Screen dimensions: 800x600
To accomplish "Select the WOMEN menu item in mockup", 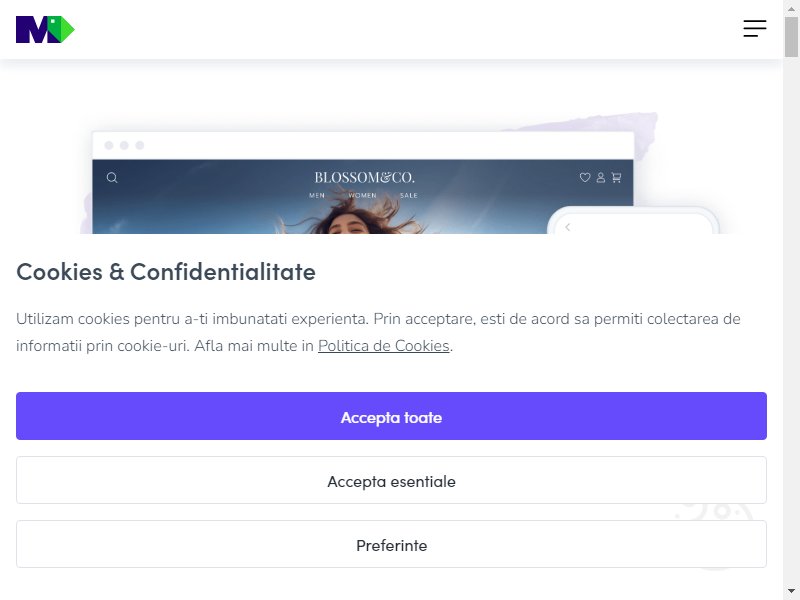I will pyautogui.click(x=362, y=195).
